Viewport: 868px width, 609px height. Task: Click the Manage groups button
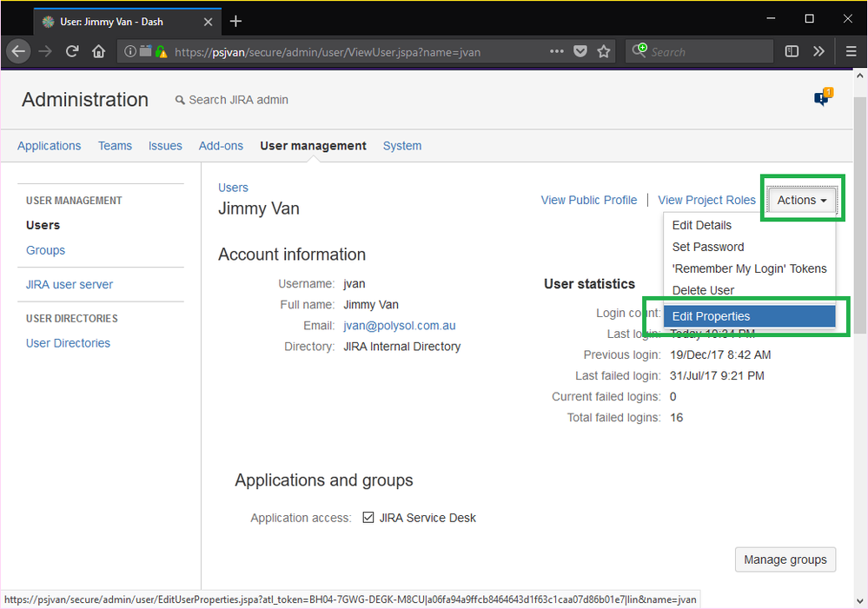(x=785, y=559)
